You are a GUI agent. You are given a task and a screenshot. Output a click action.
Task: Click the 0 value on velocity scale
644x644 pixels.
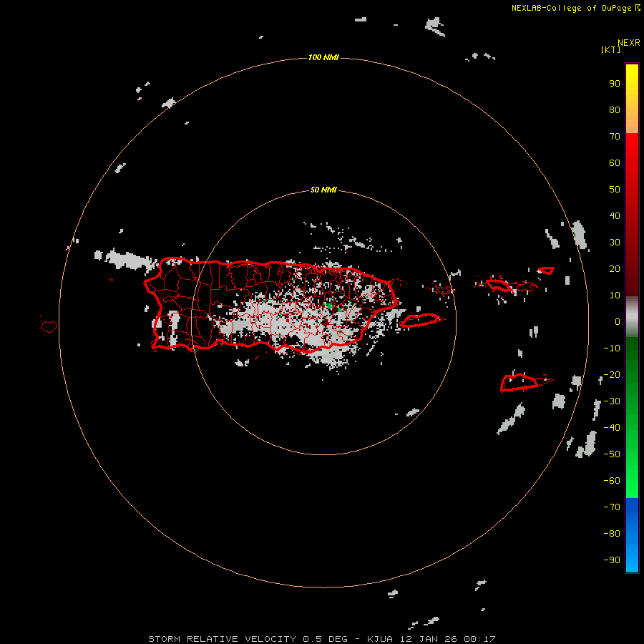(618, 322)
